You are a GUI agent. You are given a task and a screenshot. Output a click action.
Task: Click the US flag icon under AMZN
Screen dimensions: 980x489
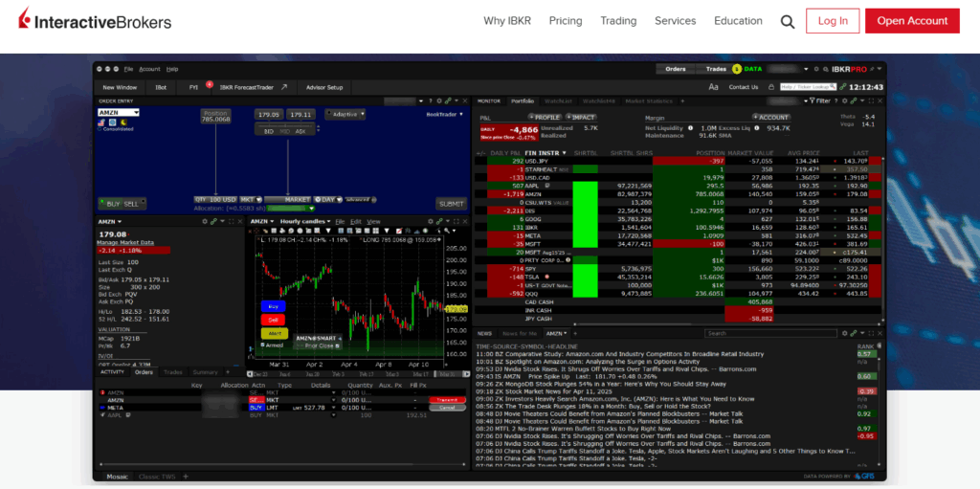(101, 122)
